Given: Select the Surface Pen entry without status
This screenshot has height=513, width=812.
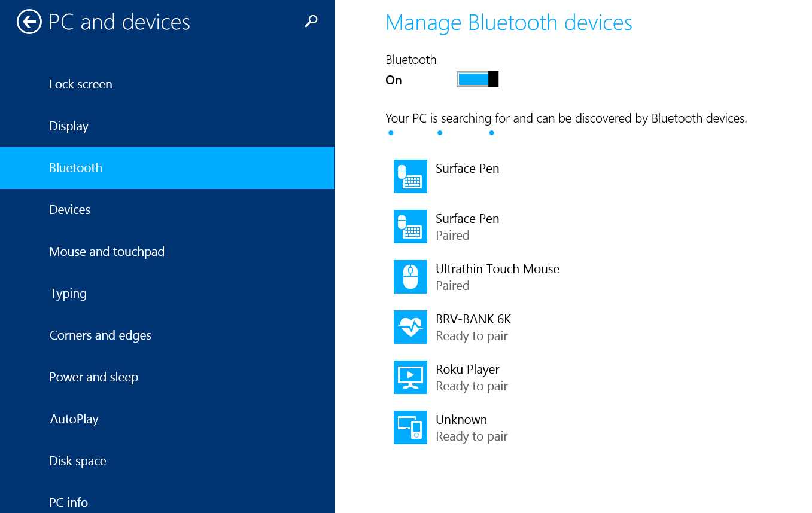Looking at the screenshot, I should pos(467,169).
